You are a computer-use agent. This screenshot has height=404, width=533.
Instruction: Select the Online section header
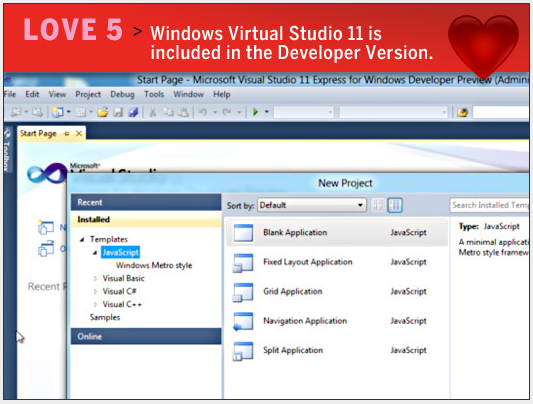click(146, 336)
